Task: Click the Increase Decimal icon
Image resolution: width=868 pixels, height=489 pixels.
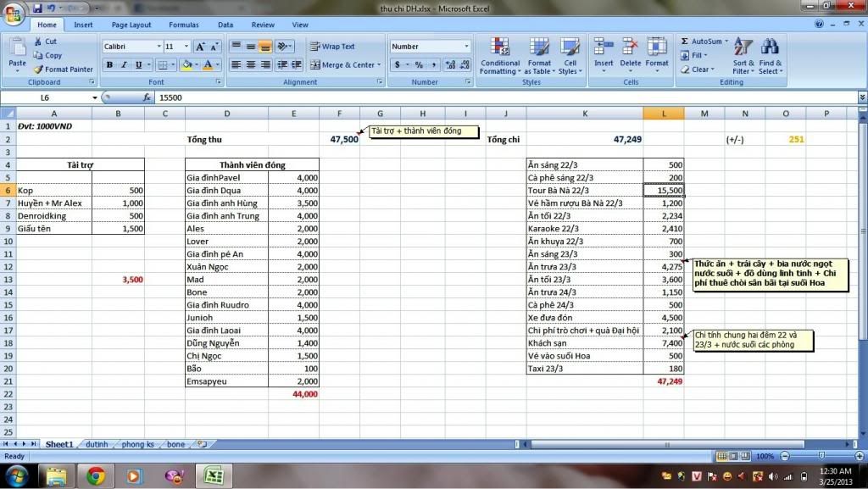Action: pos(447,65)
